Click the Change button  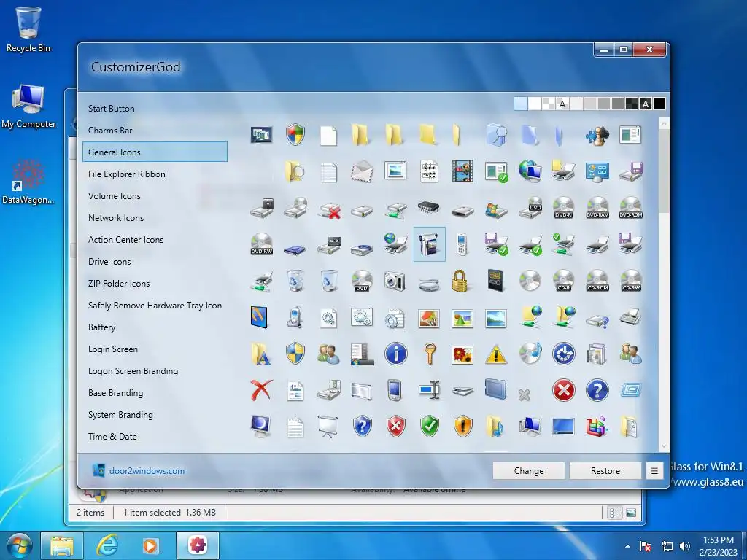click(529, 471)
